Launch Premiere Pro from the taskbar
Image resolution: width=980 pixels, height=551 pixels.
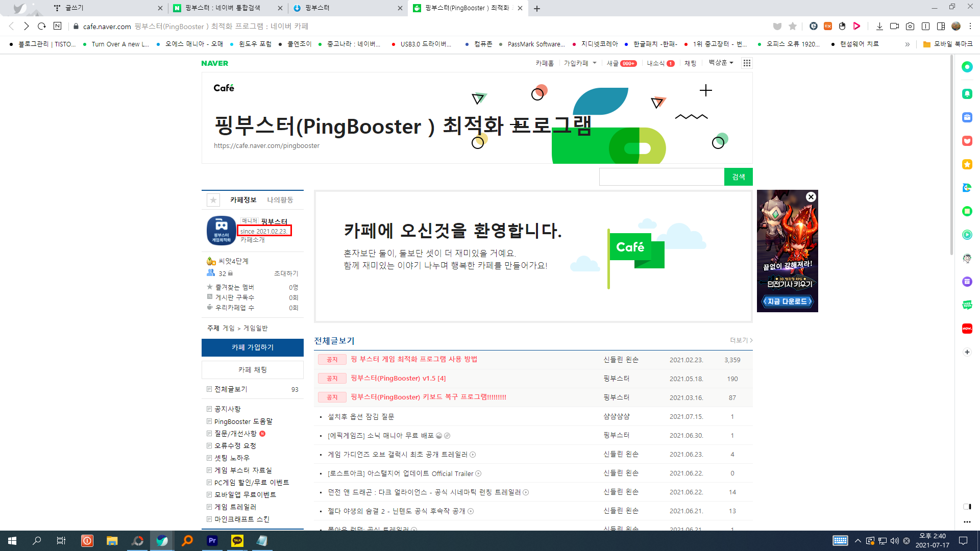(212, 541)
